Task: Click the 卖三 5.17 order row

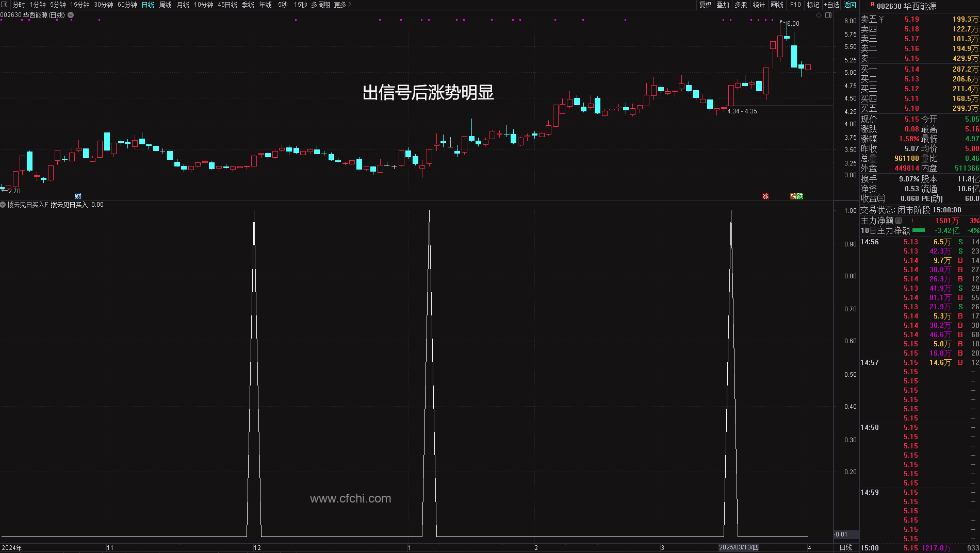Action: point(920,39)
